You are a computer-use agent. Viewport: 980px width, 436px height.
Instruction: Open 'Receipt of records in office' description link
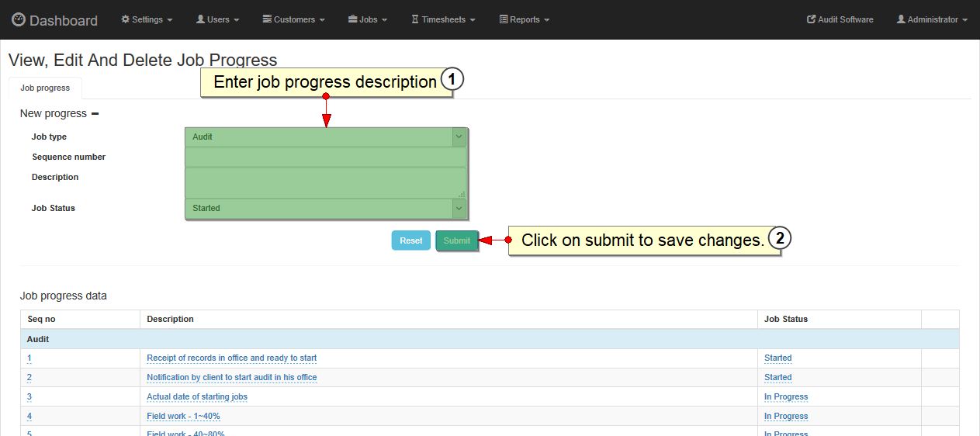click(231, 358)
